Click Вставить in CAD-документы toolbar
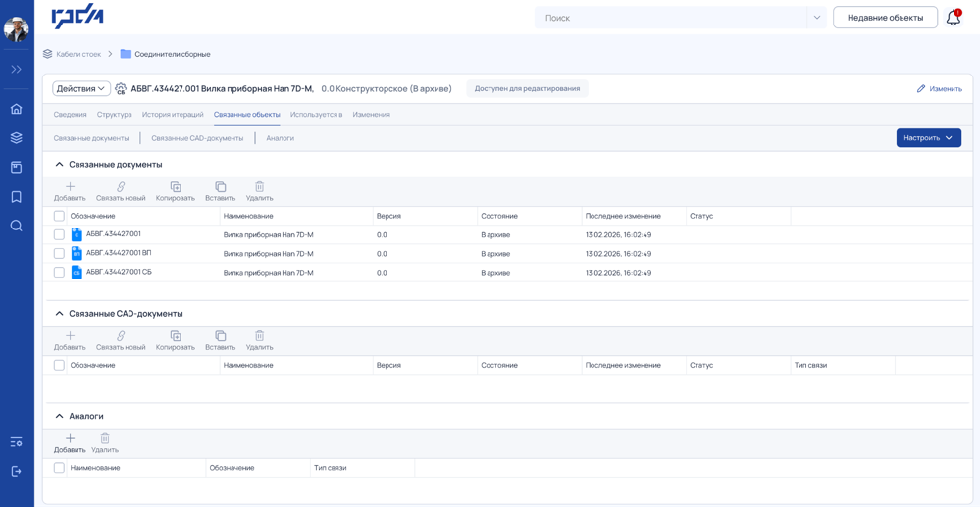 coord(220,340)
